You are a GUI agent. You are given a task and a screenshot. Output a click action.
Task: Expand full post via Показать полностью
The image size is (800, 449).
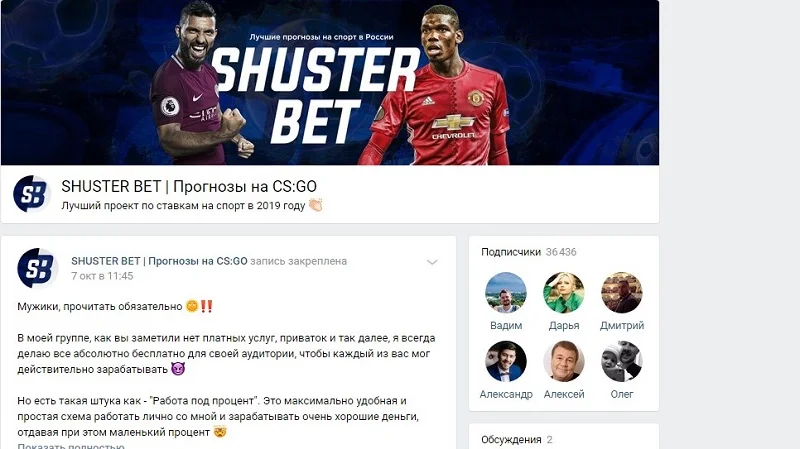point(71,446)
